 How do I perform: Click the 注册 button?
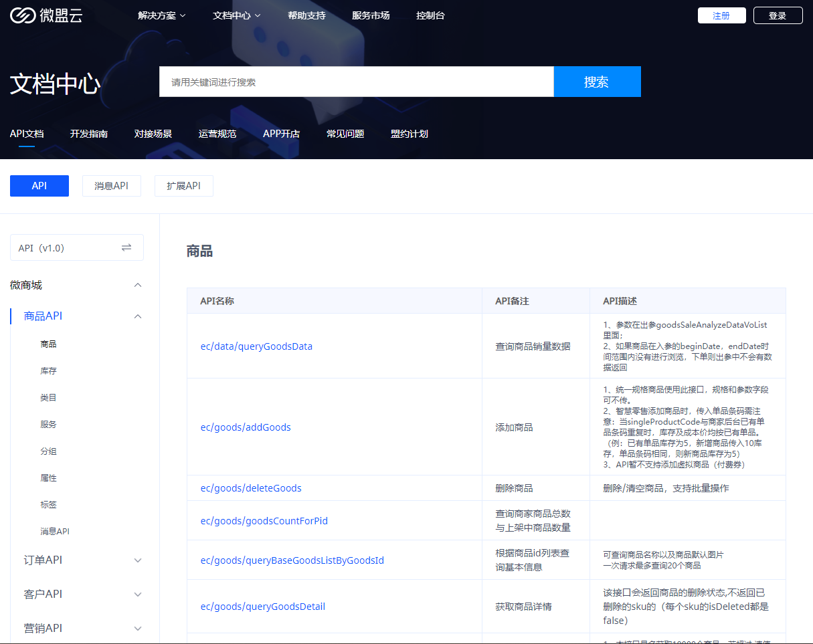pos(721,15)
